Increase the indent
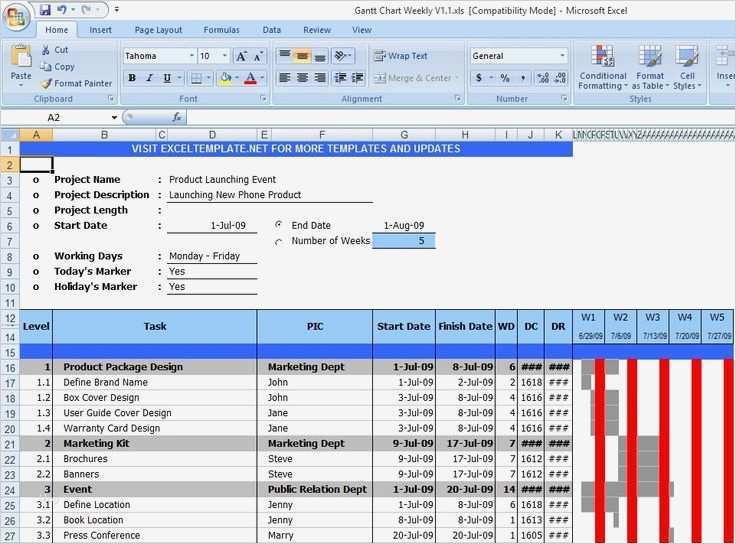 tap(358, 78)
